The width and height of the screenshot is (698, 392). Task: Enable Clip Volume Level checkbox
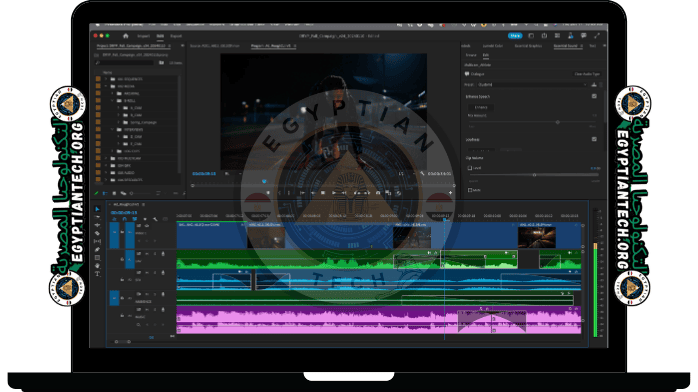pyautogui.click(x=470, y=168)
